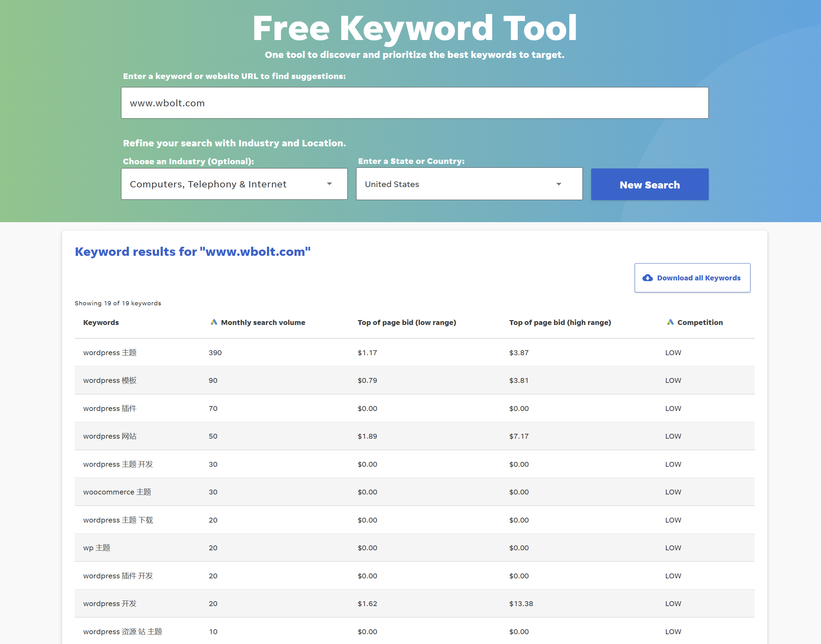Click the New Search button
The height and width of the screenshot is (644, 821).
pyautogui.click(x=649, y=184)
